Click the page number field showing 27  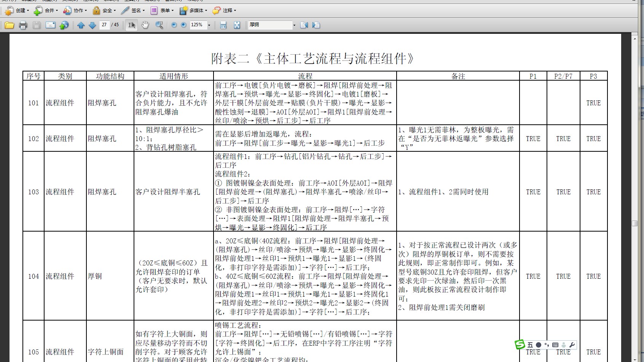coord(104,25)
